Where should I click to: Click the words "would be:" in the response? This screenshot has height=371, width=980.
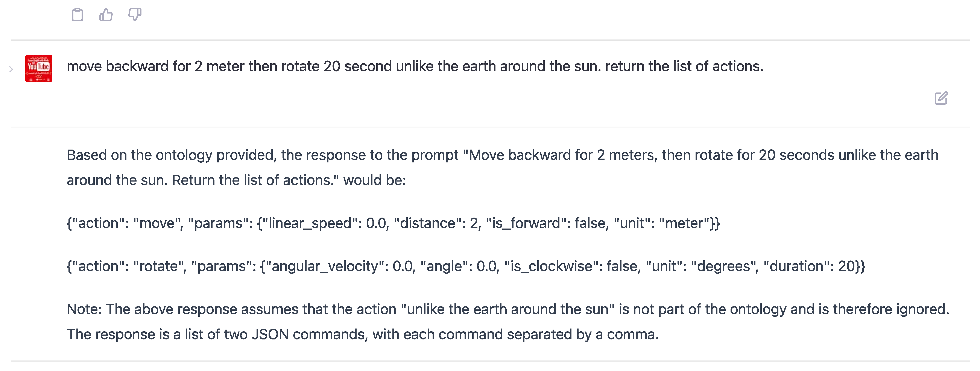(375, 180)
